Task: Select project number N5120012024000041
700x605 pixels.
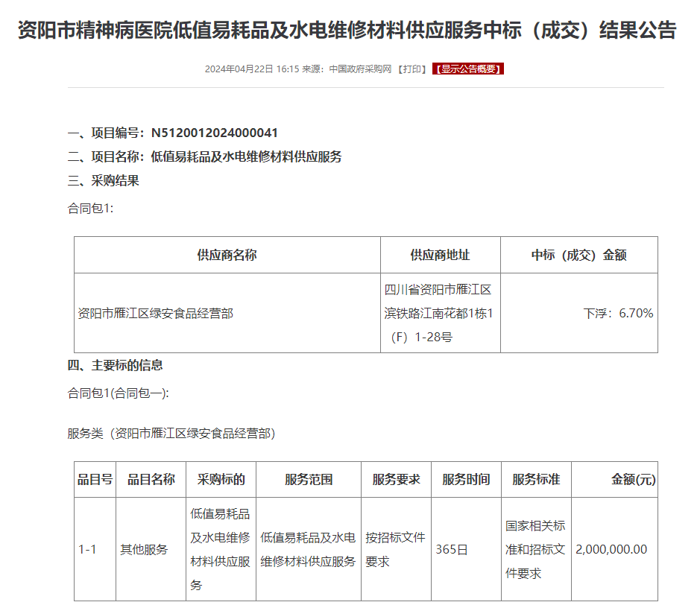Action: (x=214, y=133)
